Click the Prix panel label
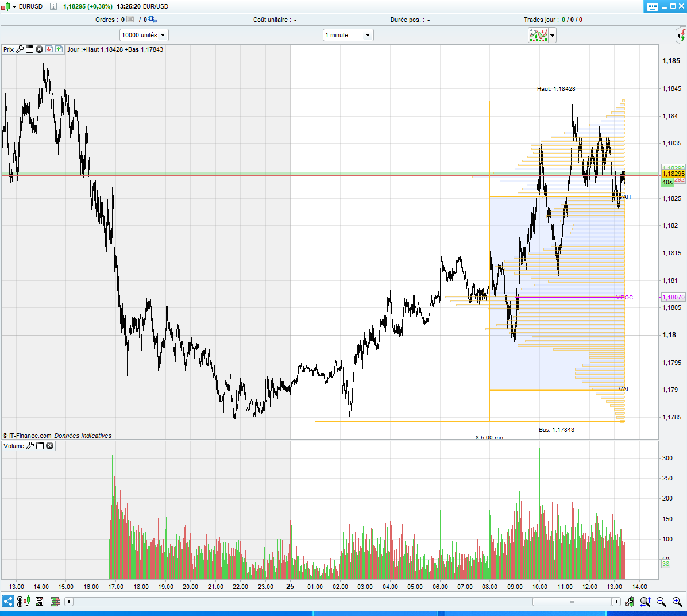687x616 pixels. [x=8, y=49]
